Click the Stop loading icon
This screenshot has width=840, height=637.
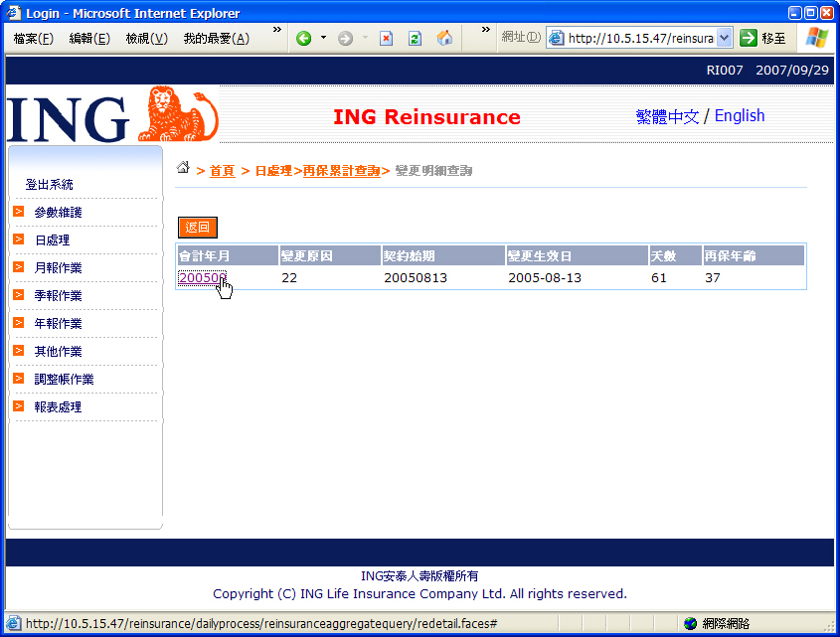click(x=386, y=38)
